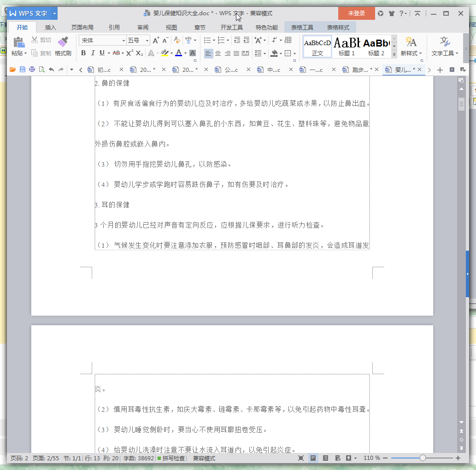The height and width of the screenshot is (470, 476).
Task: Click the decrease indent icon
Action: coord(237,40)
